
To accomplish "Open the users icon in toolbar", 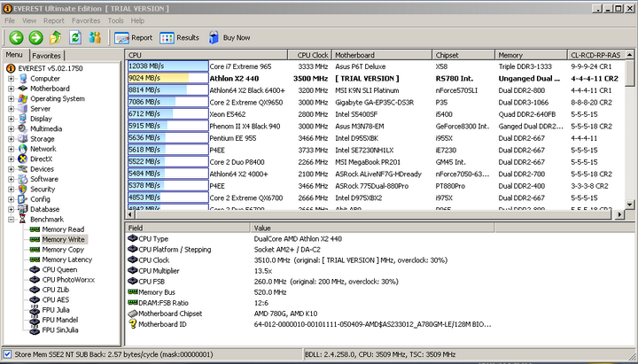I will [95, 38].
